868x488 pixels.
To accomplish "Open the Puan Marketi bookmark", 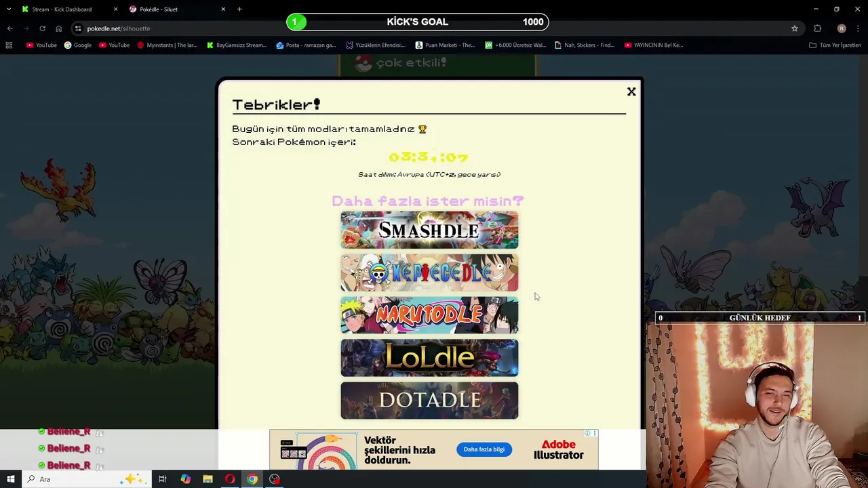I will [x=445, y=45].
